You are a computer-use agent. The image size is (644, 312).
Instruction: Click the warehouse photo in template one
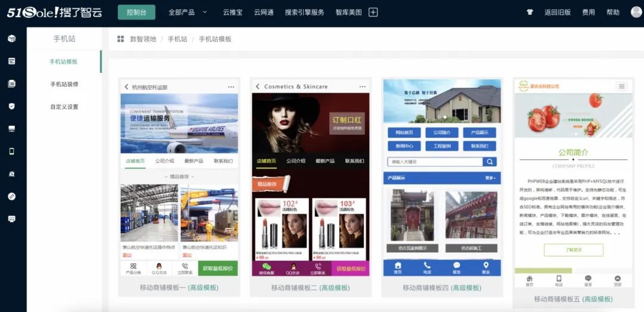pos(149,213)
